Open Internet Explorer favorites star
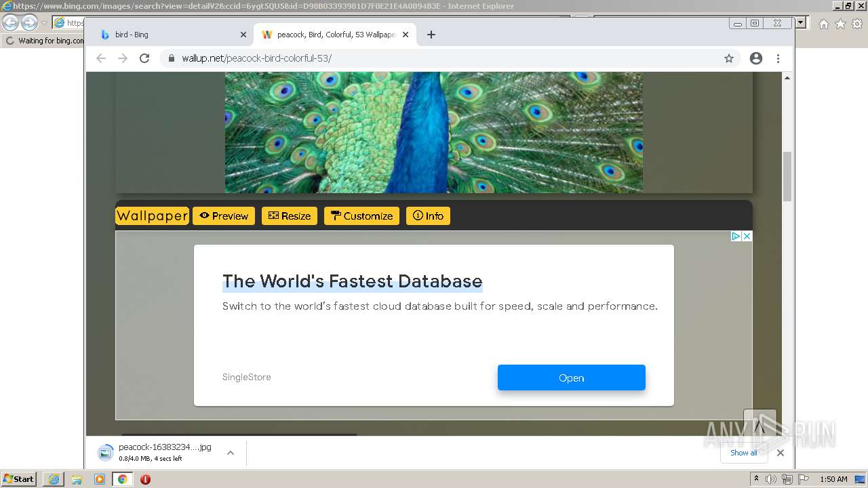This screenshot has width=868, height=488. [840, 24]
